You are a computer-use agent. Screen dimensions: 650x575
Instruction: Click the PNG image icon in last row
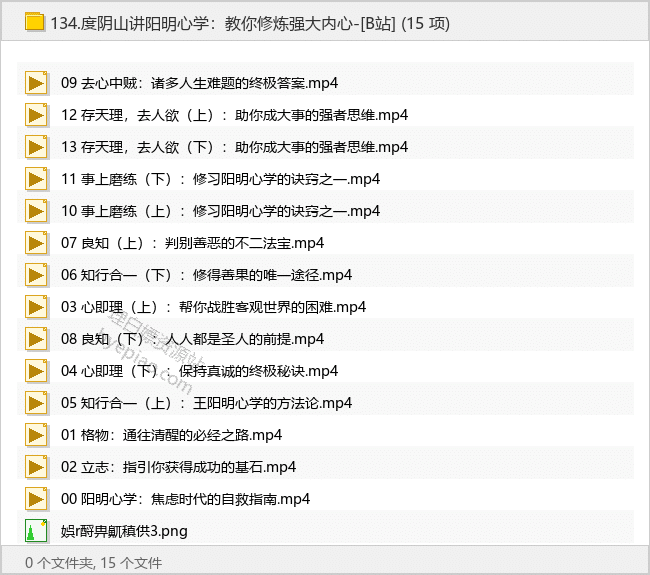[x=36, y=531]
